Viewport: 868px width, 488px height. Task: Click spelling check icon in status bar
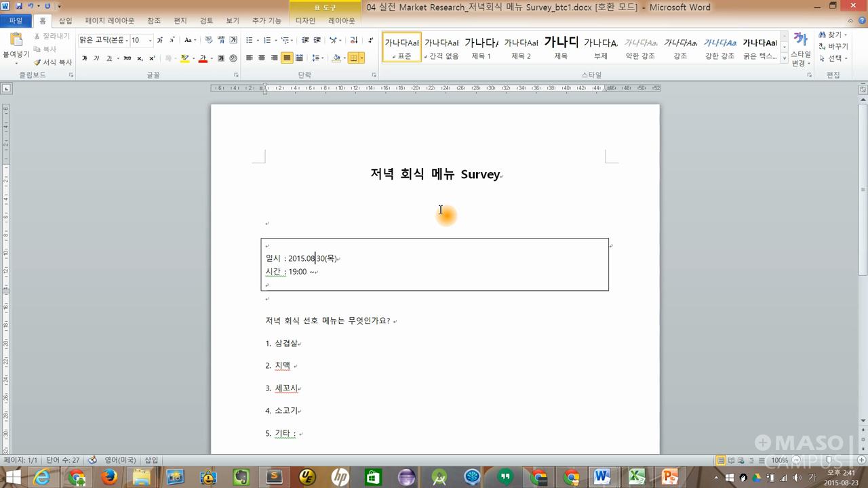point(93,460)
